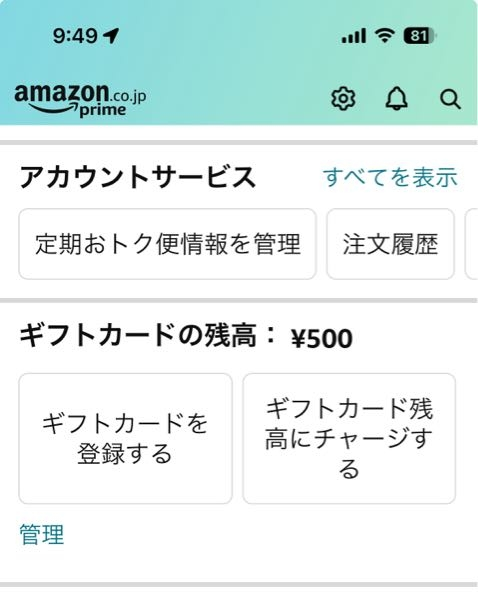Image resolution: width=478 pixels, height=600 pixels.
Task: Tap the アカウントサービス section heading
Action: 138,177
